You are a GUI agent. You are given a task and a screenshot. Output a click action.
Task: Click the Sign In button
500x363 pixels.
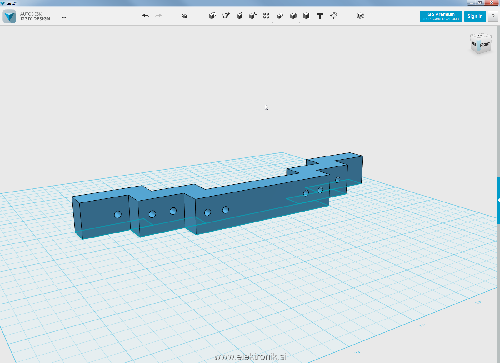[x=475, y=16]
